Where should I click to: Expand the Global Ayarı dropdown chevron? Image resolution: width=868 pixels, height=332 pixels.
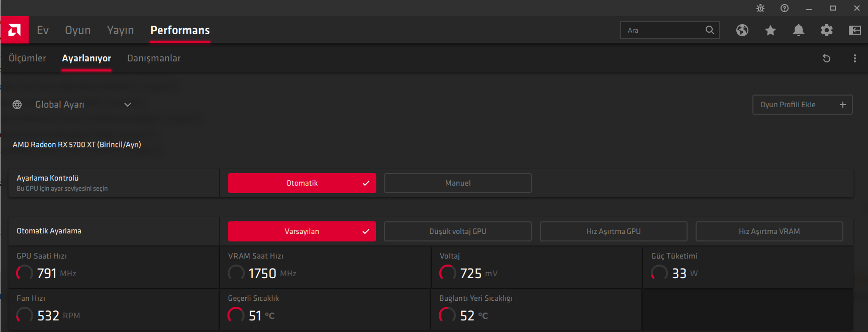128,105
